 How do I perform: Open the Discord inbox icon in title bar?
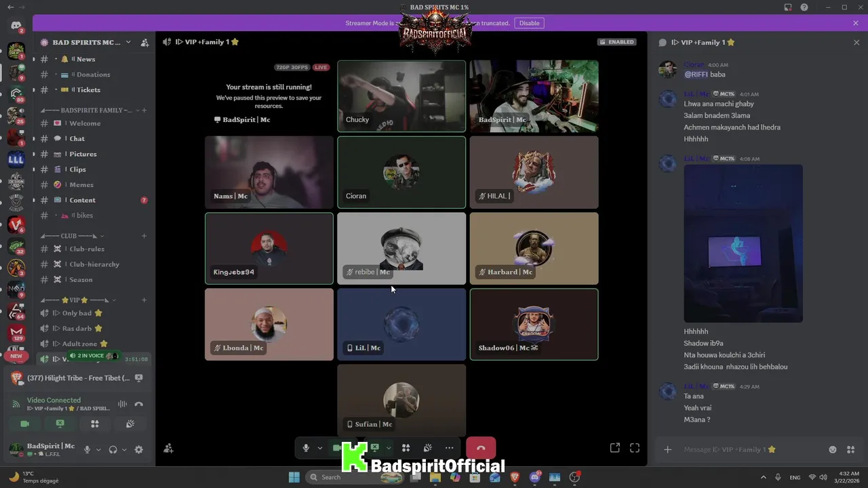pyautogui.click(x=788, y=7)
